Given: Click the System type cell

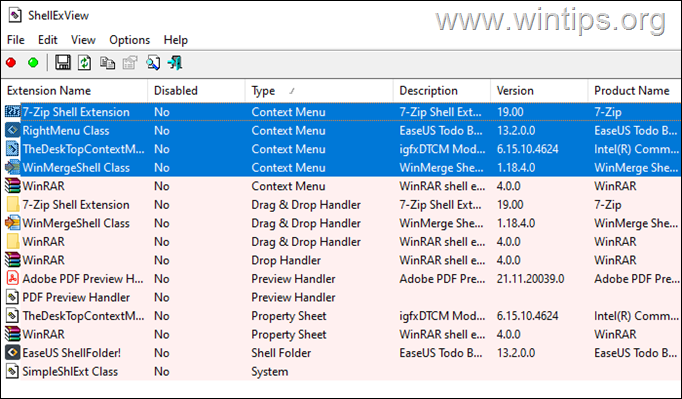Looking at the screenshot, I should [270, 372].
